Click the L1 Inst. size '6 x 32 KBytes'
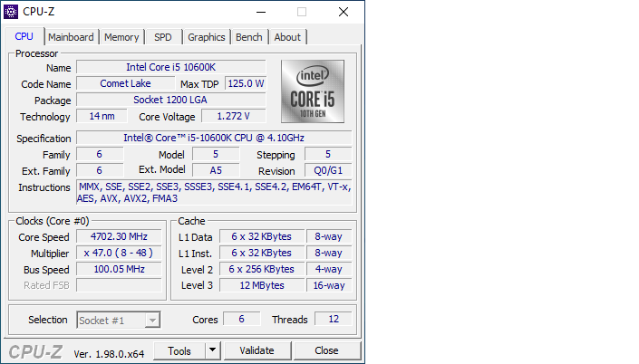639x364 pixels. pyautogui.click(x=262, y=253)
